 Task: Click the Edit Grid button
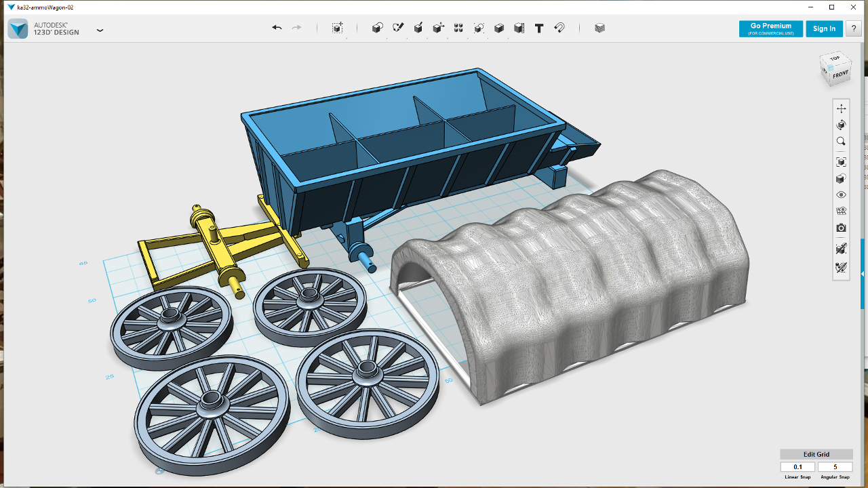816,454
